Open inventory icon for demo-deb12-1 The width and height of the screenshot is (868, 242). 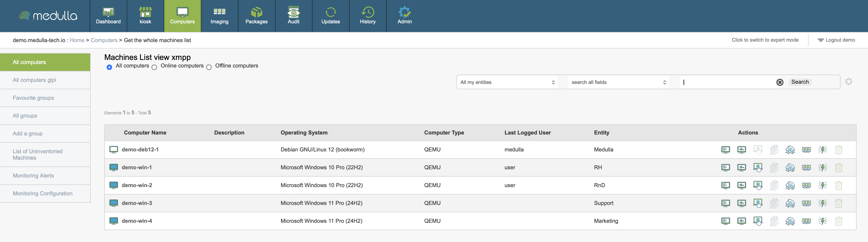[x=725, y=150]
